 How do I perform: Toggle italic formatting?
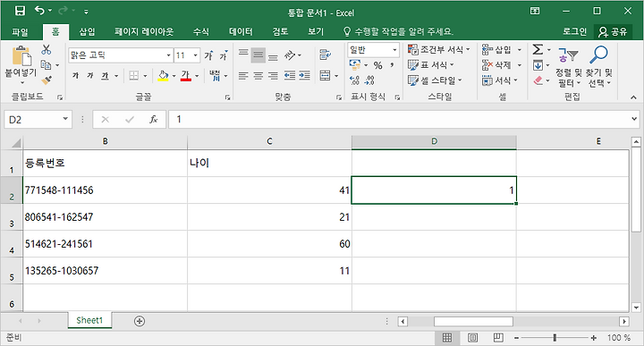pos(90,75)
